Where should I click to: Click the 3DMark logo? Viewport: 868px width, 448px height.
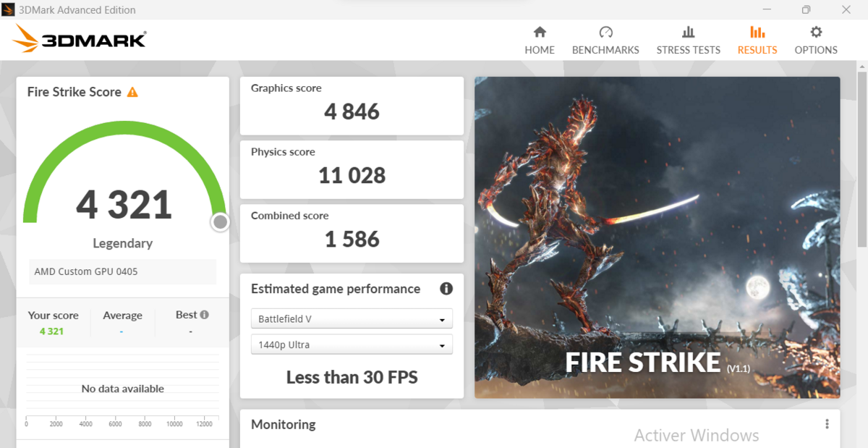point(80,39)
